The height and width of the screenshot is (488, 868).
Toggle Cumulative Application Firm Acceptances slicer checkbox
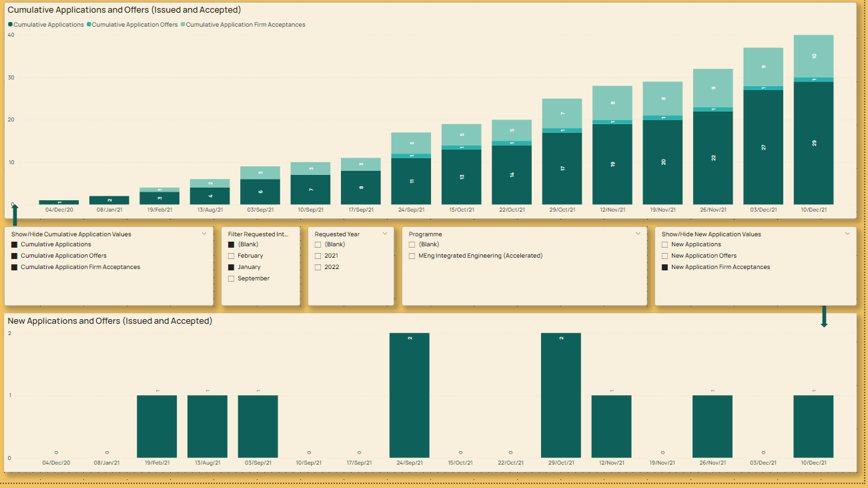coord(15,268)
